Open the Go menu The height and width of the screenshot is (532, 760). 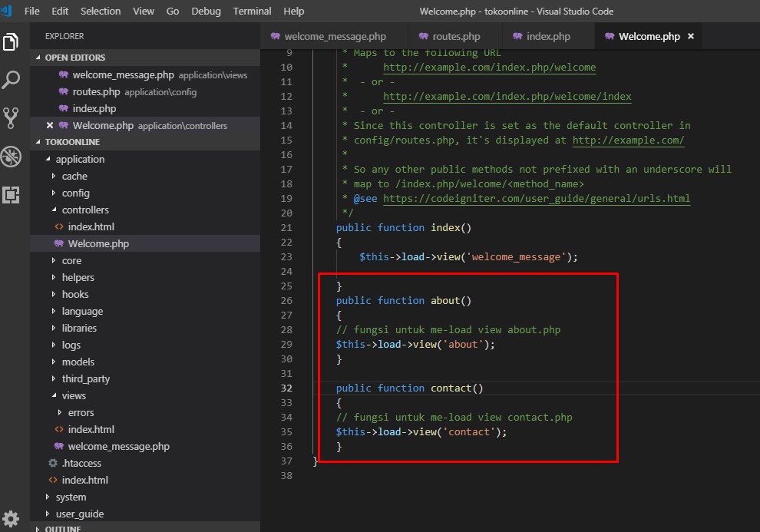(x=173, y=12)
